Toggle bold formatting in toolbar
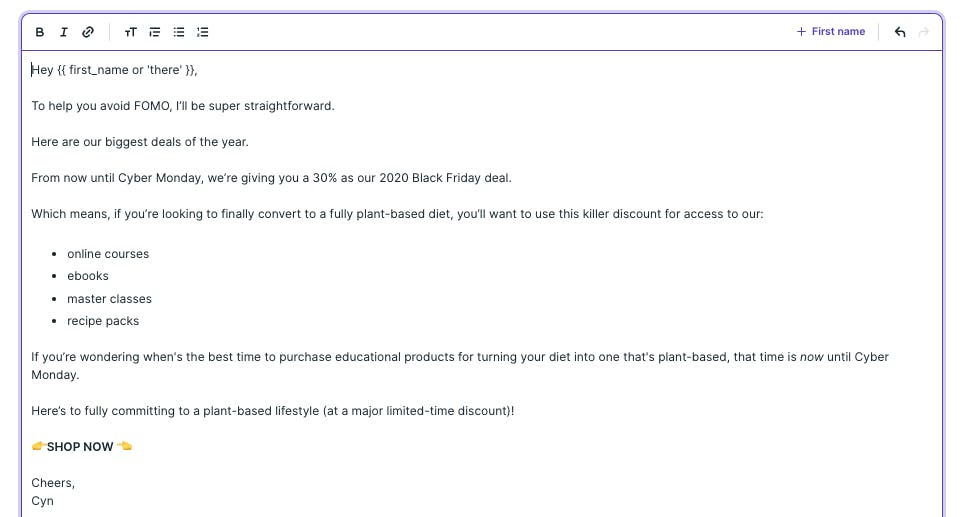The image size is (963, 517). [x=39, y=32]
